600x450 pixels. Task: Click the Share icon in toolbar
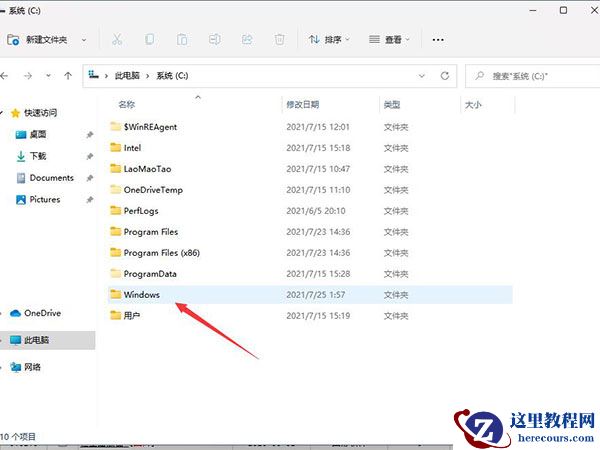point(247,39)
